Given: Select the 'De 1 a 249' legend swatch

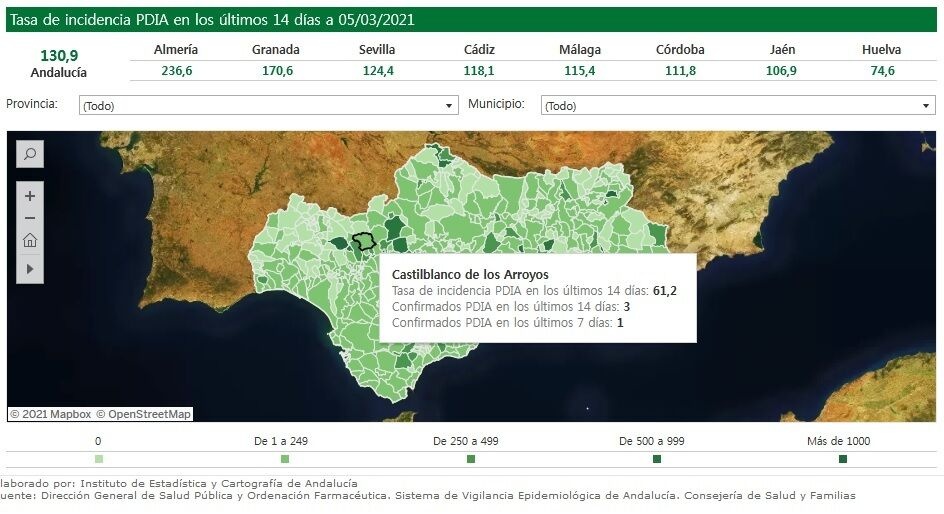Looking at the screenshot, I should 285,459.
